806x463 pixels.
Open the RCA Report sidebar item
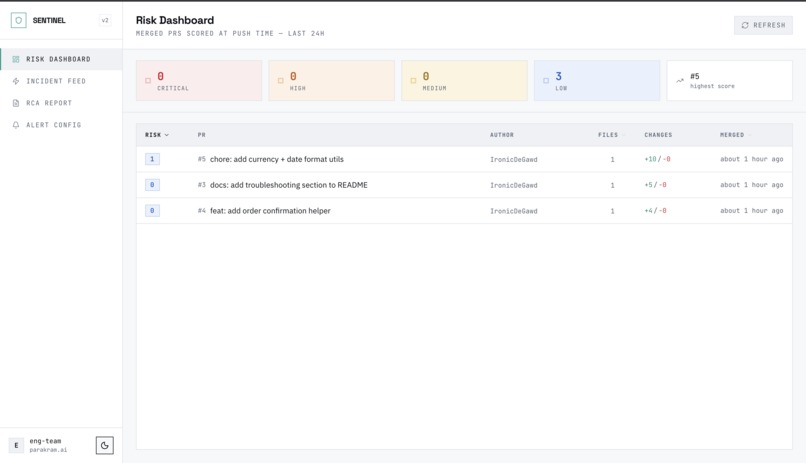pyautogui.click(x=61, y=103)
